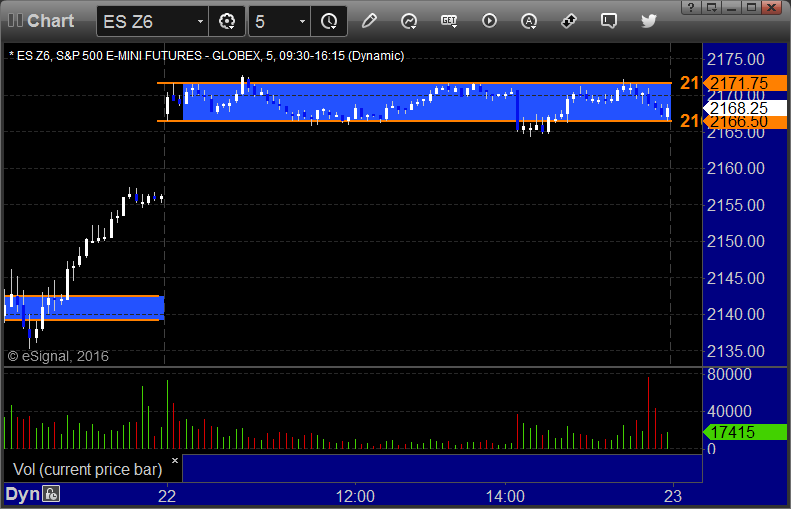Click the 22 date label on time axis

(167, 496)
